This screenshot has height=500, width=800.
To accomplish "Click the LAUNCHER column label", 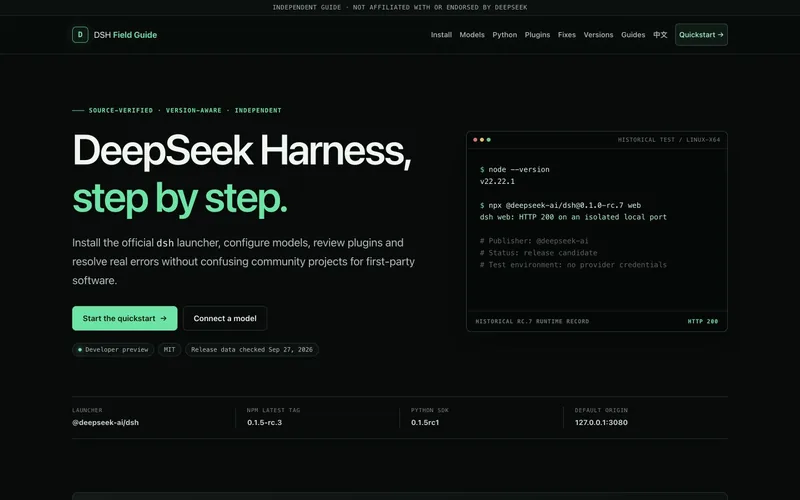I will pyautogui.click(x=87, y=410).
